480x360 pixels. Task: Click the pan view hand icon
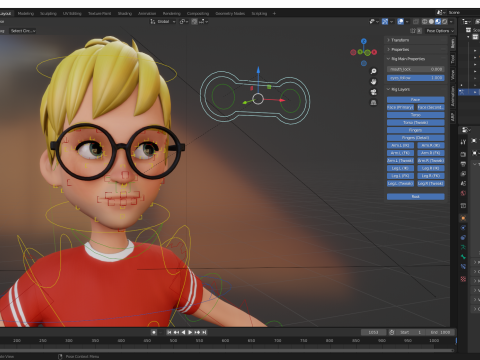(x=374, y=82)
